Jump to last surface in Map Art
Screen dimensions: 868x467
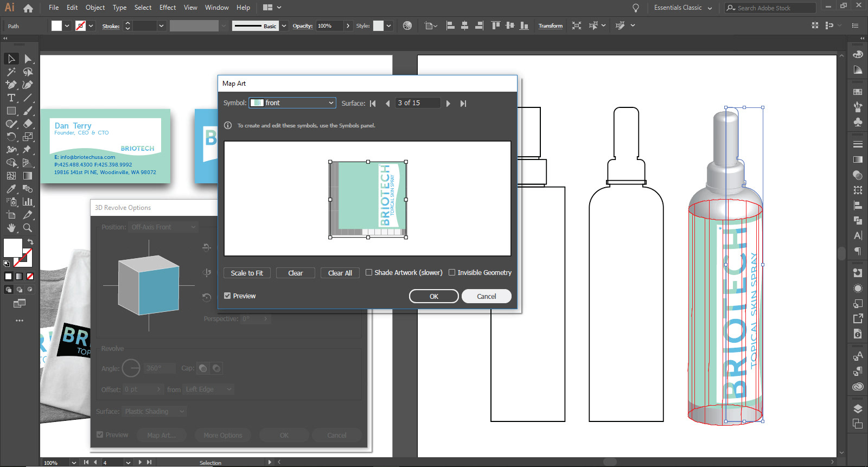pos(463,103)
